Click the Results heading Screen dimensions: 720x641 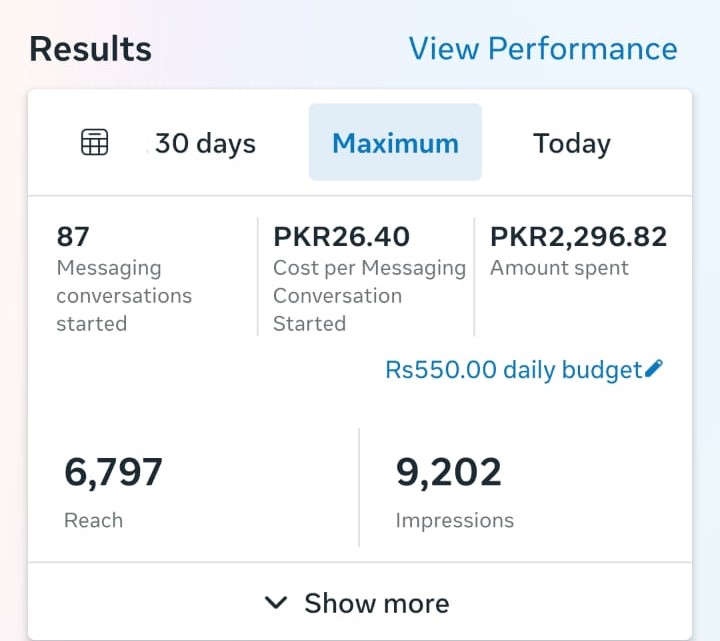(x=90, y=49)
